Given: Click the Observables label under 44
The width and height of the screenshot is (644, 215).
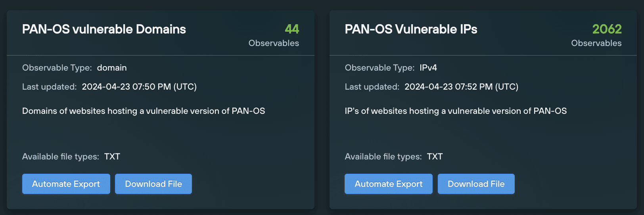Looking at the screenshot, I should [274, 43].
